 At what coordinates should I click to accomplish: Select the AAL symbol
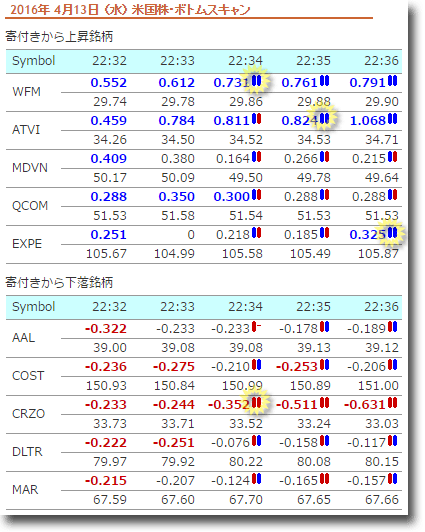click(23, 338)
